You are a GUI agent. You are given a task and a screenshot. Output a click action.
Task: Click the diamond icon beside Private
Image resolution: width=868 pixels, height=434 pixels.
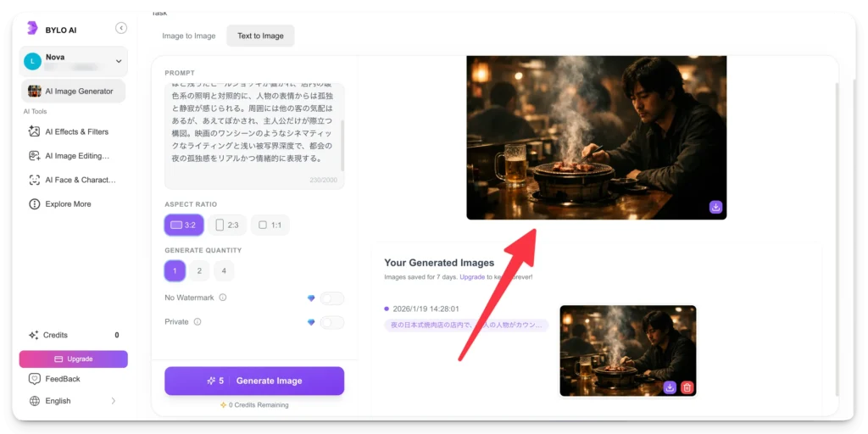(x=311, y=322)
